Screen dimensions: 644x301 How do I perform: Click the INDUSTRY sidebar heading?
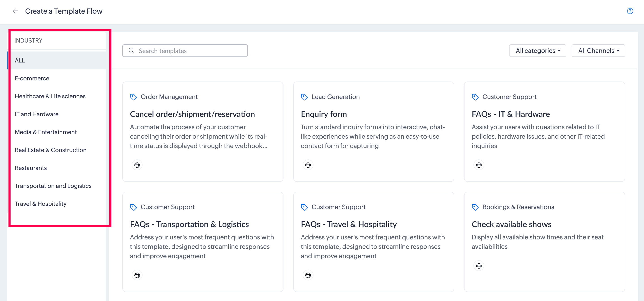pyautogui.click(x=28, y=41)
